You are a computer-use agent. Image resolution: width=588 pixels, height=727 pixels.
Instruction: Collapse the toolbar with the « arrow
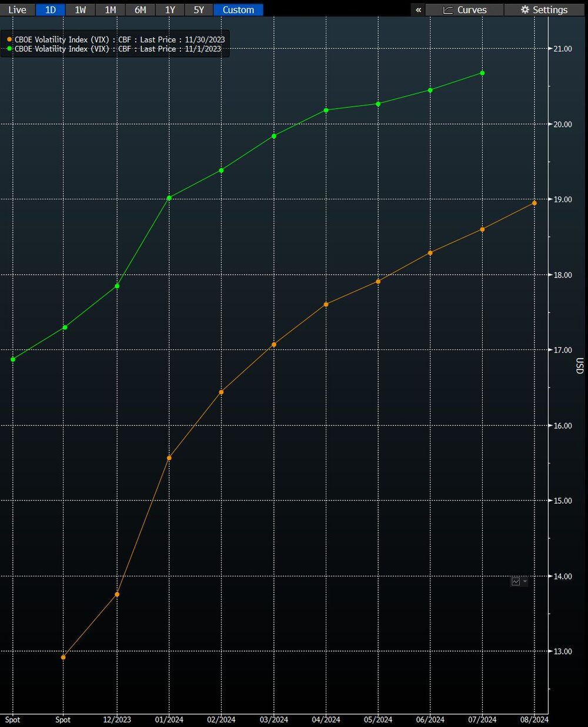pyautogui.click(x=417, y=9)
